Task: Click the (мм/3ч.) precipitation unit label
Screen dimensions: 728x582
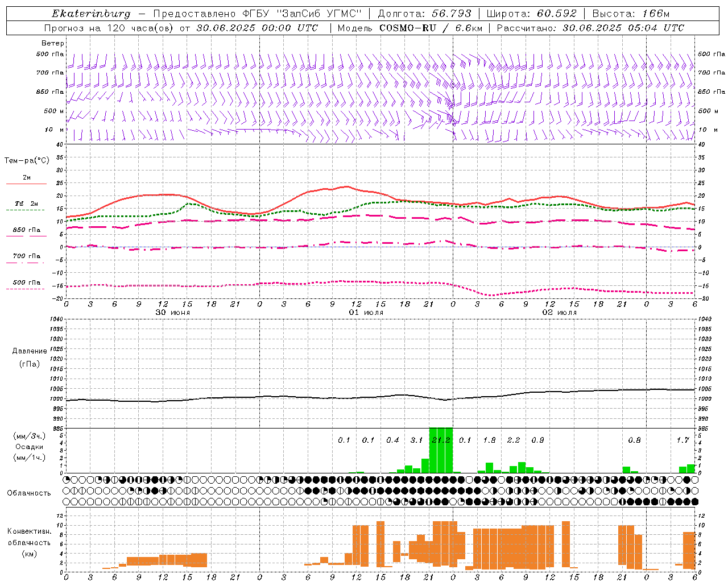Action: [30, 436]
